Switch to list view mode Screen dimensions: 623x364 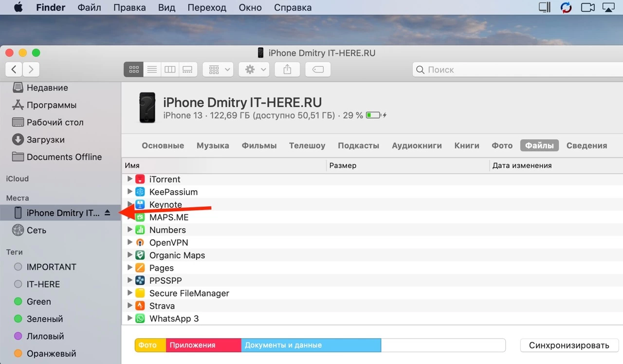click(x=152, y=70)
